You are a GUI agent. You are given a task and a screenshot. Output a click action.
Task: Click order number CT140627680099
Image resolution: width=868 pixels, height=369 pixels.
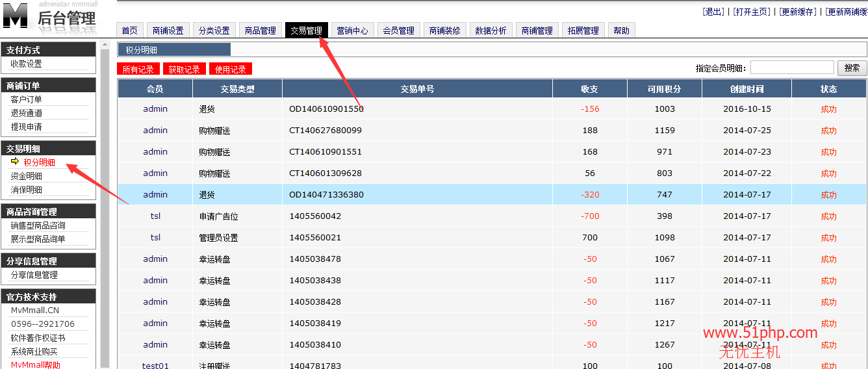(x=325, y=131)
